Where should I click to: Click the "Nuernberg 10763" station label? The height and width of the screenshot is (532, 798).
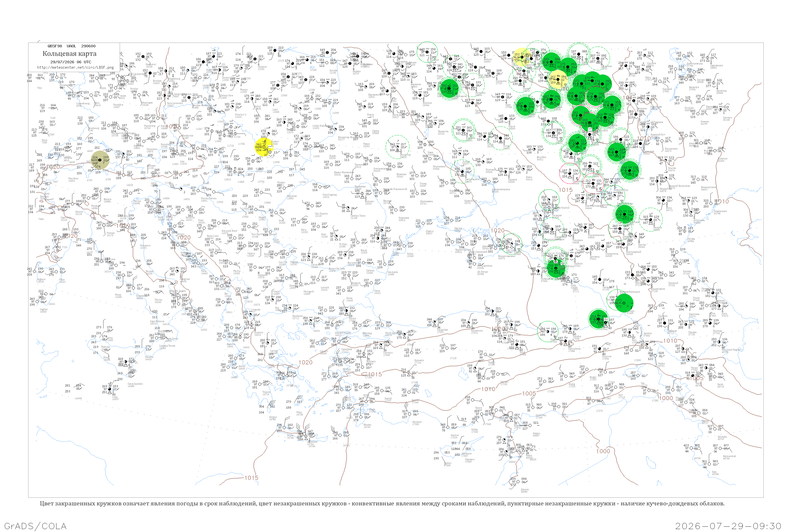tap(149, 127)
